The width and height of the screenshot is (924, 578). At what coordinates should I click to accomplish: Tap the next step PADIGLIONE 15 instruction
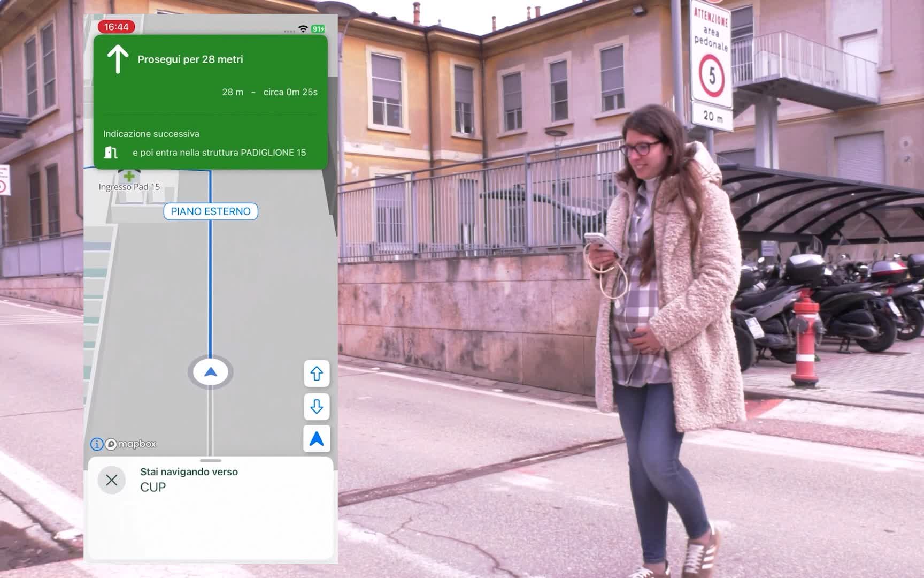click(219, 153)
